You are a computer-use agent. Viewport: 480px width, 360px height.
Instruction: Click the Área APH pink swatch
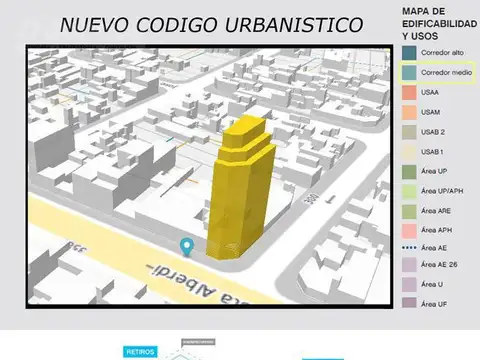[x=409, y=231]
